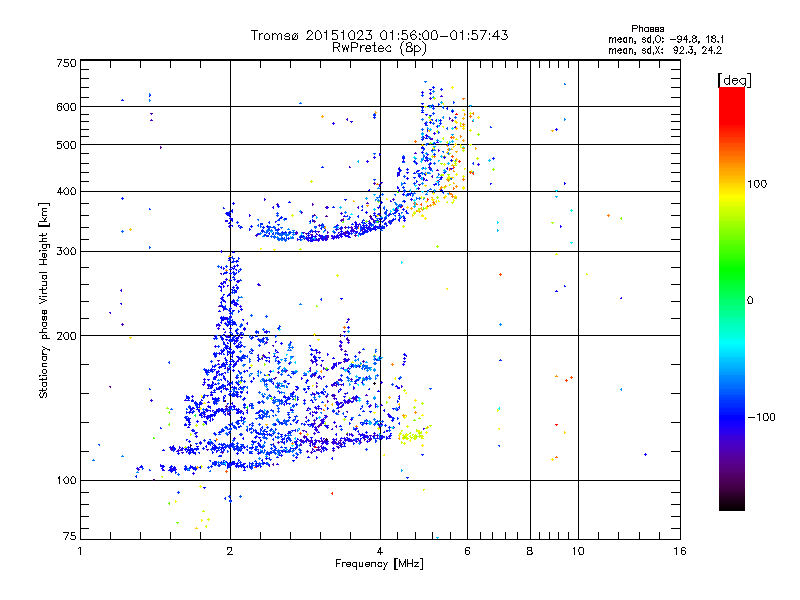Click y-axis tick label '500'
This screenshot has width=800, height=600.
pos(66,145)
